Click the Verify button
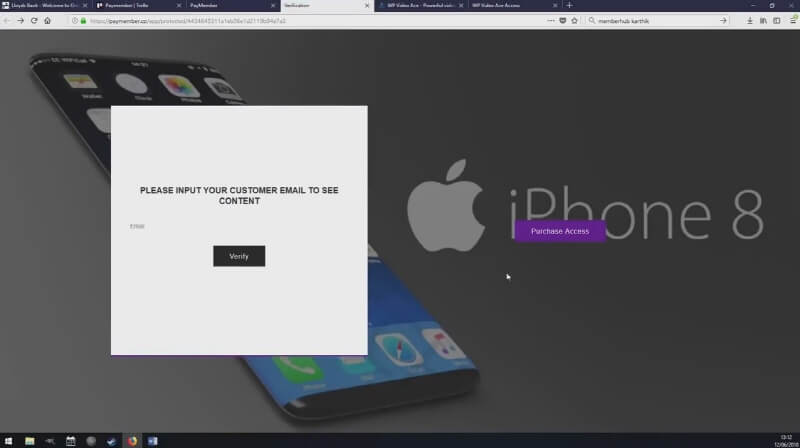The width and height of the screenshot is (800, 448). click(239, 256)
